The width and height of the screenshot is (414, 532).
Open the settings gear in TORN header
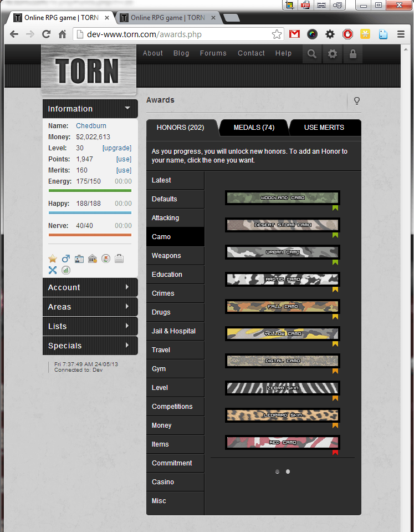[333, 54]
